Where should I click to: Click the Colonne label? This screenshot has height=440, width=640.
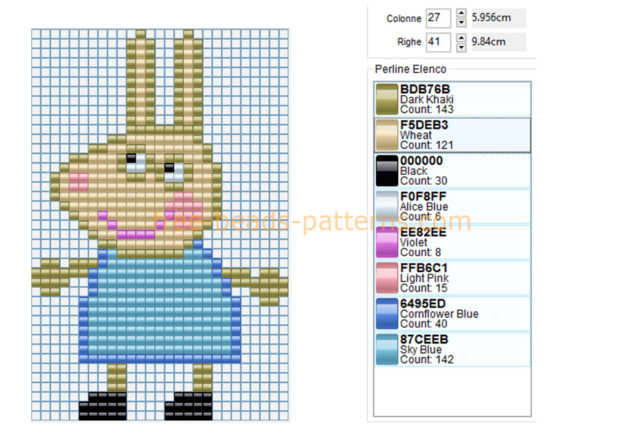coord(404,19)
